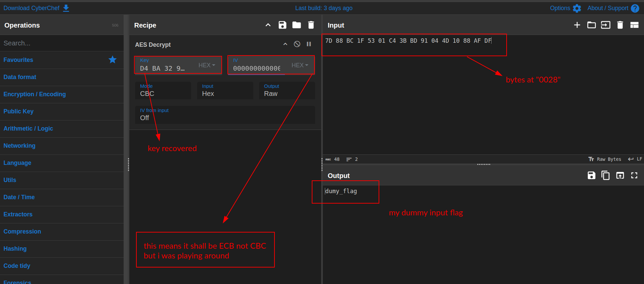Disable the AES Decrypt operation
The image size is (644, 284).
tap(297, 44)
